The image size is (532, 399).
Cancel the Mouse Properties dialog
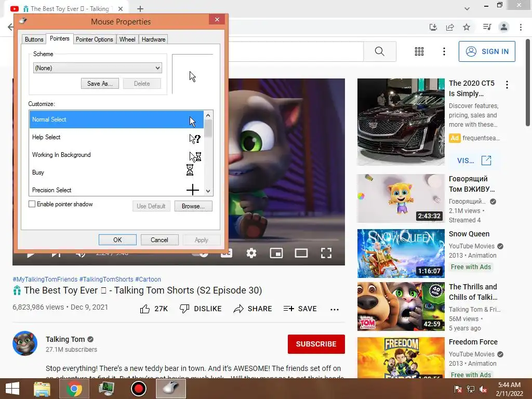[x=159, y=240]
